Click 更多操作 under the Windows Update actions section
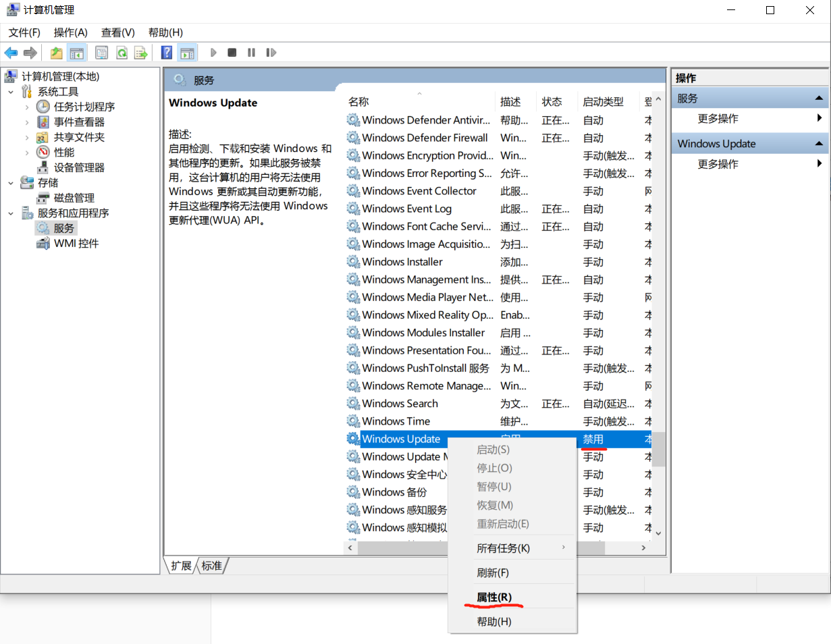Screen dimensions: 831x644 tap(718, 164)
